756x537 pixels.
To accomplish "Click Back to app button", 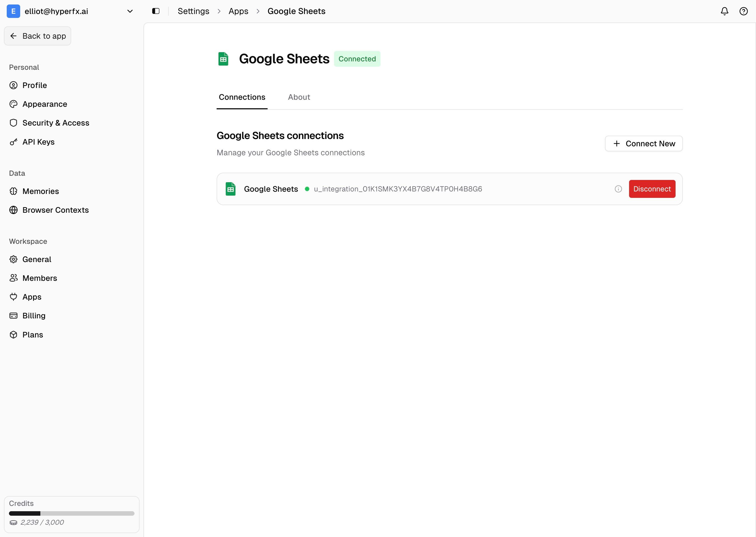I will [38, 36].
